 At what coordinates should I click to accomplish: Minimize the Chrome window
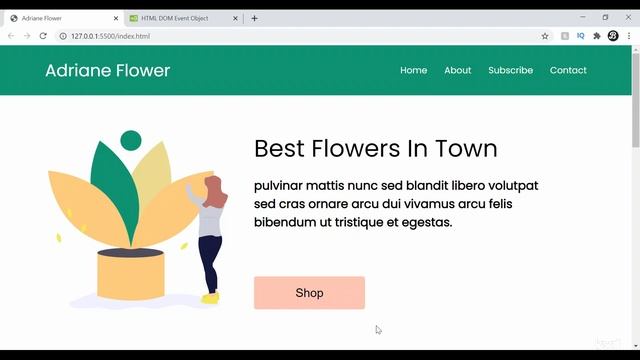(x=583, y=17)
